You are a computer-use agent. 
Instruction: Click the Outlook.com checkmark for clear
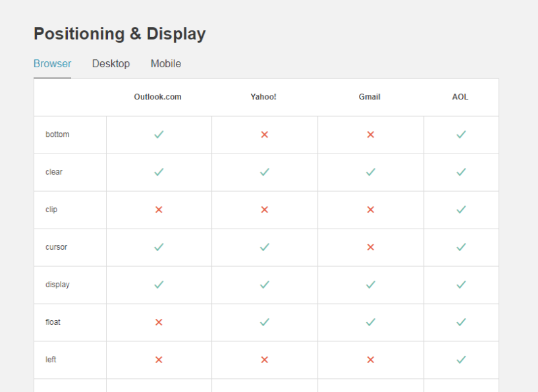[159, 172]
